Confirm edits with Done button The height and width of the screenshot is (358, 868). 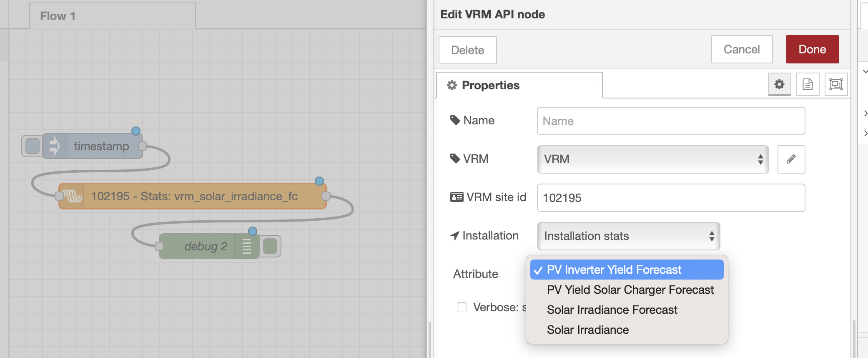[x=812, y=49]
